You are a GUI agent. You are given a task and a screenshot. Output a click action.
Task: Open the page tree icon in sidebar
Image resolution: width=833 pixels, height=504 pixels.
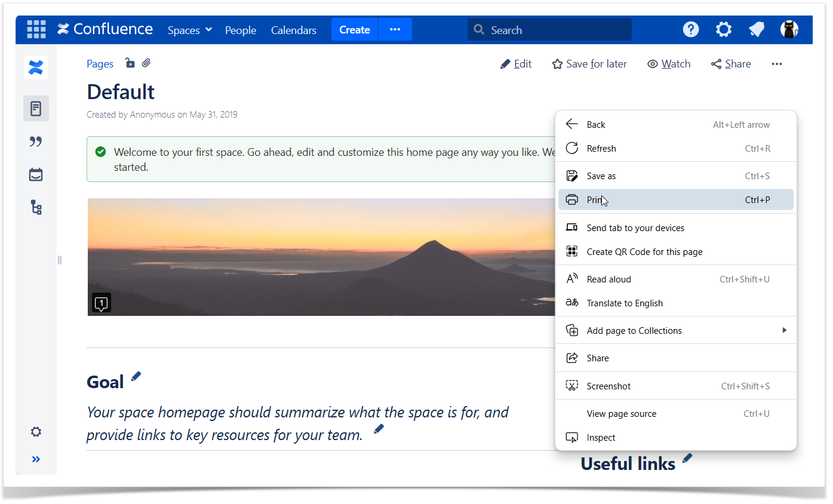pyautogui.click(x=36, y=208)
